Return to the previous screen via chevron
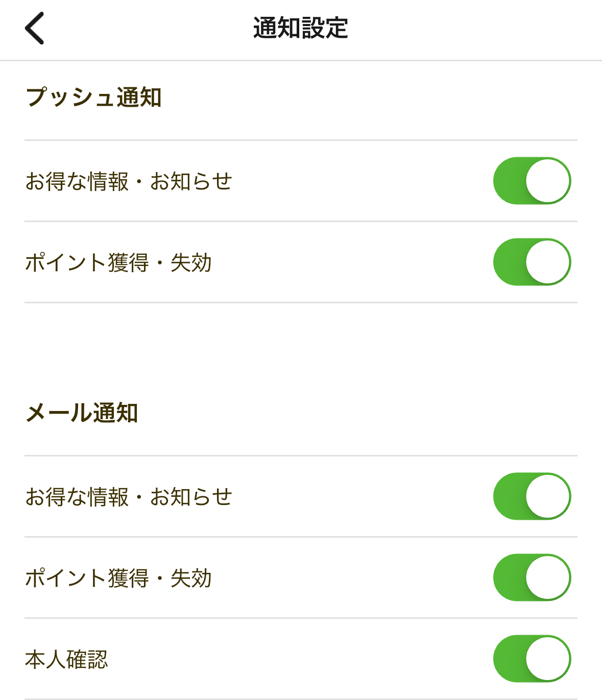Screen dimensions: 602x700 tap(35, 29)
